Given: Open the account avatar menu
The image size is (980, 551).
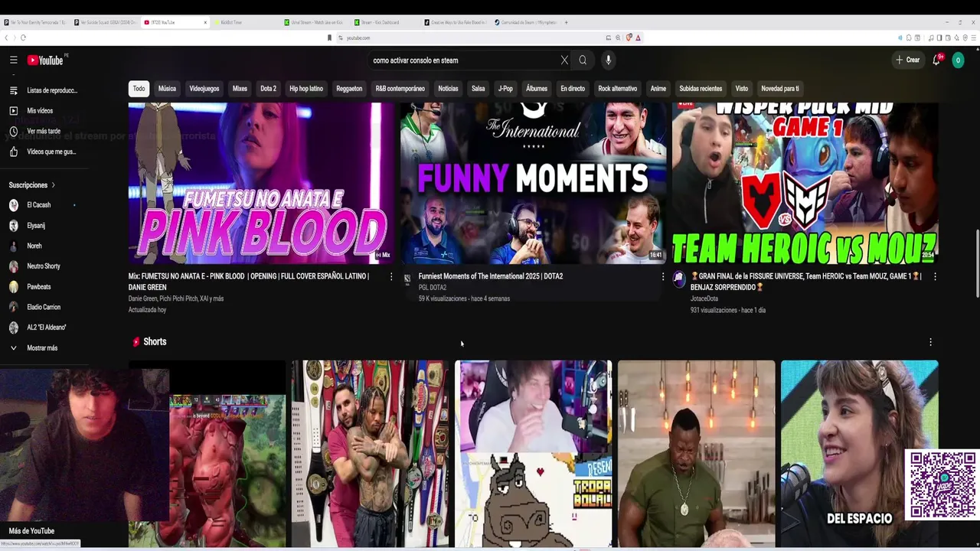Looking at the screenshot, I should 958,60.
